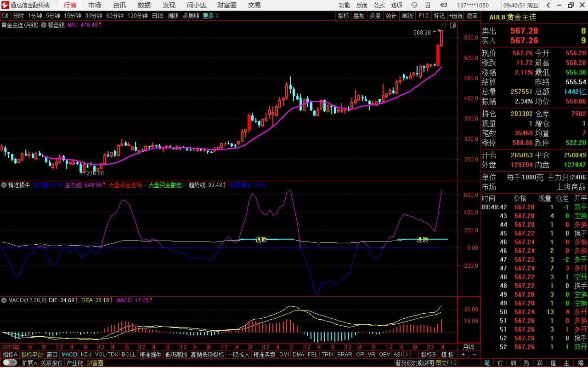This screenshot has height=368, width=588.
Task: Click the zoom out minus button
Action: pyautogui.click(x=474, y=355)
